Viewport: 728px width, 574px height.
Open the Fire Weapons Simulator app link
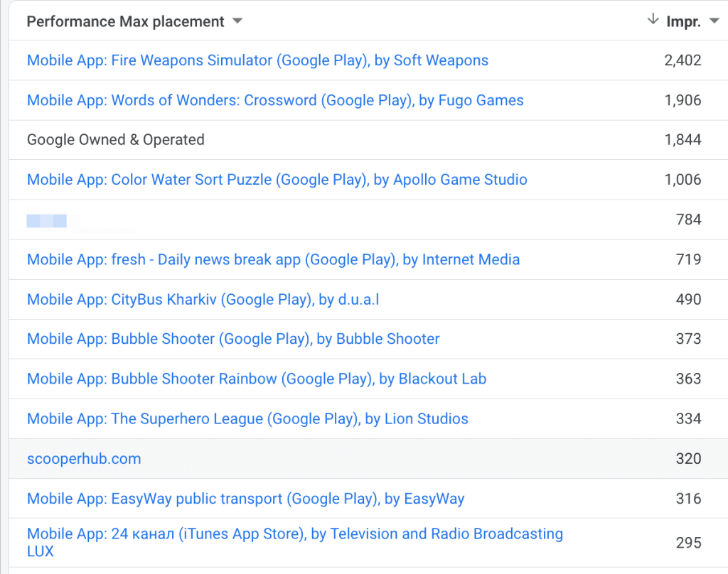pyautogui.click(x=257, y=60)
